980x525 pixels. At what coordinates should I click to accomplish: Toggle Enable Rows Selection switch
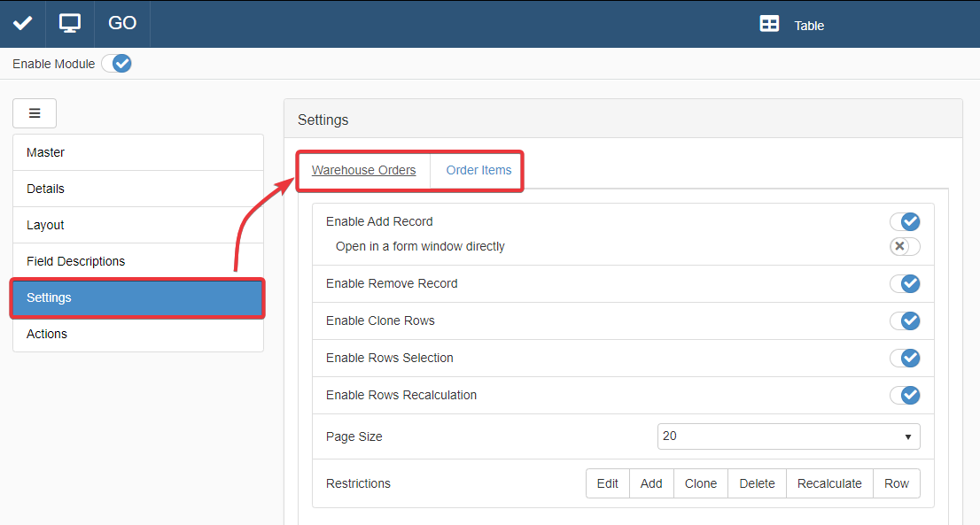(x=905, y=358)
